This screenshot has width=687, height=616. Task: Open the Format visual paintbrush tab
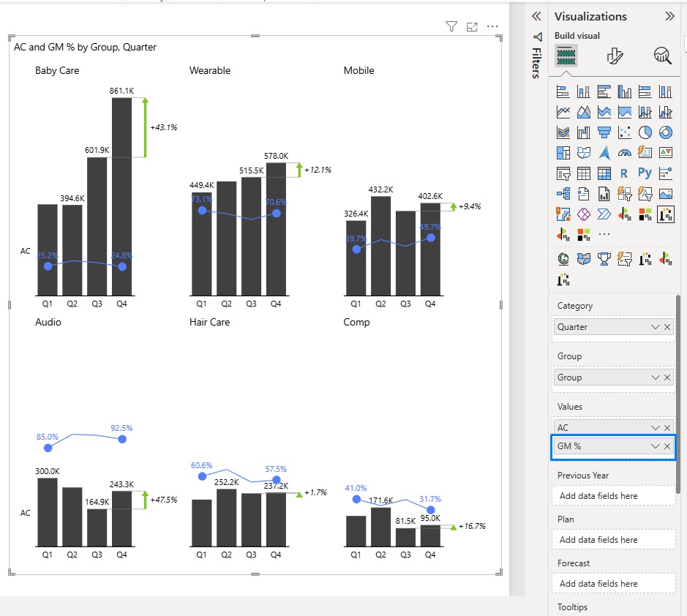[x=615, y=56]
